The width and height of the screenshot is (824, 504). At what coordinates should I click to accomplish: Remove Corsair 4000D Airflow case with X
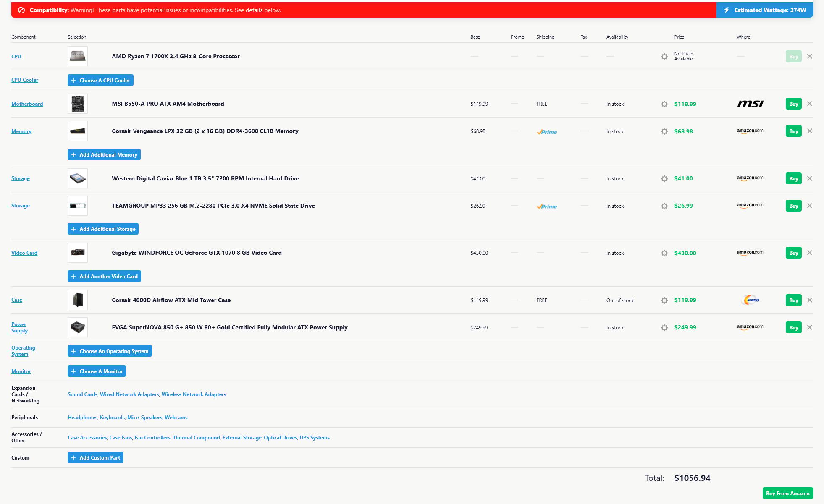(810, 300)
